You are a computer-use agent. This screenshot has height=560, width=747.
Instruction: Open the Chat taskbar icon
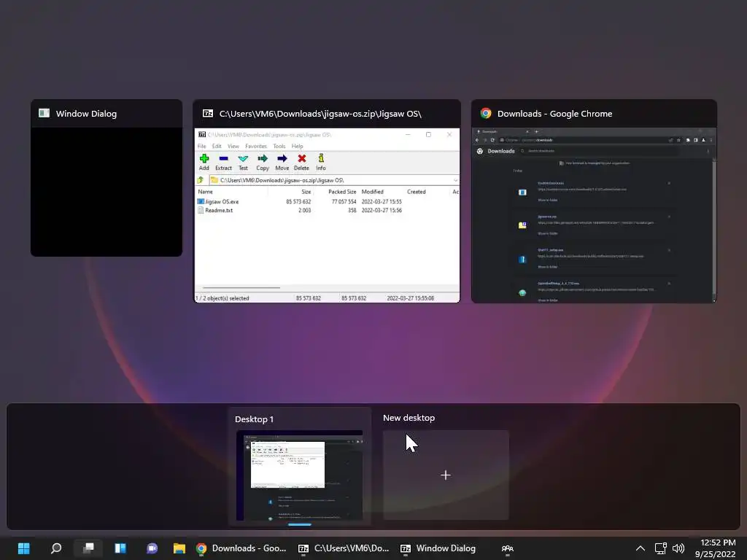point(152,548)
